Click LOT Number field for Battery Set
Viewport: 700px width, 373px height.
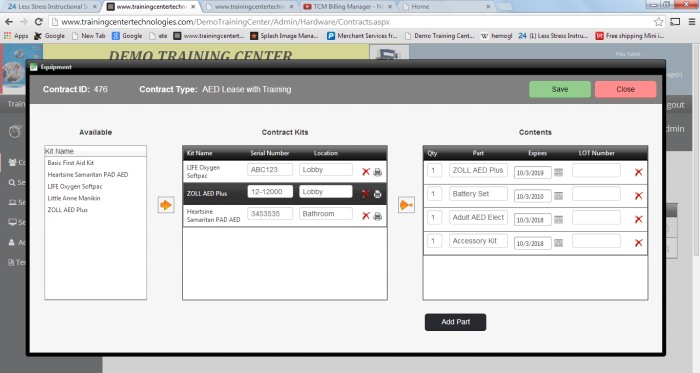click(x=596, y=194)
